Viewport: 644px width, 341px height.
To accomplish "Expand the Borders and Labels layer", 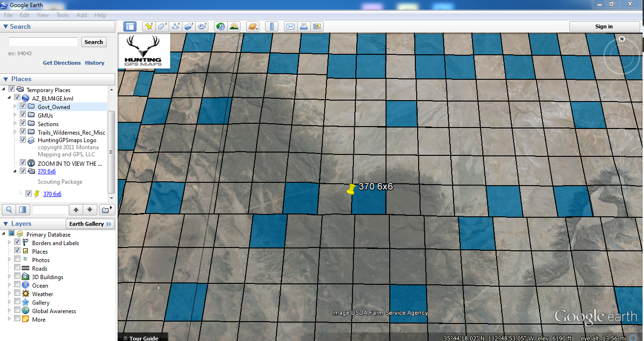I will coord(9,243).
